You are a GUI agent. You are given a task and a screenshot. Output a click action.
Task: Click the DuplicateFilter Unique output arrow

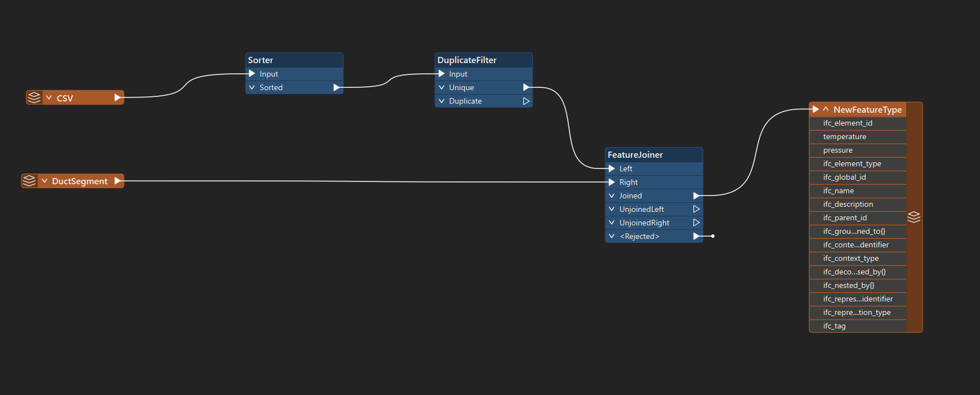pyautogui.click(x=526, y=87)
